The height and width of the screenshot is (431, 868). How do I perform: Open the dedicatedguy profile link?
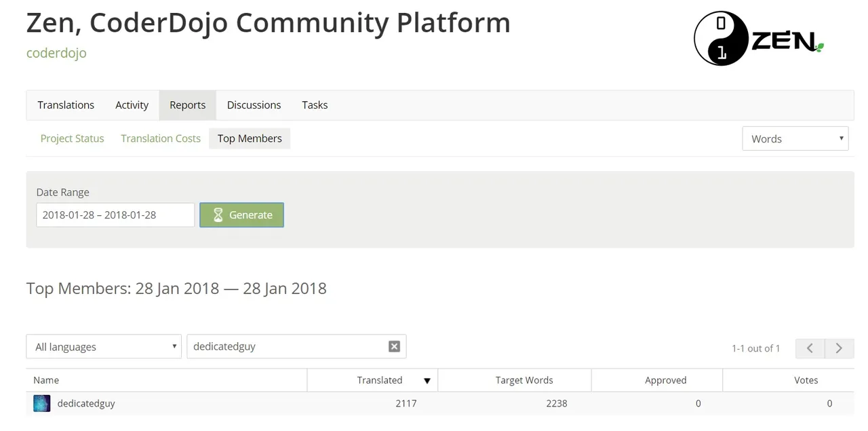coord(86,403)
